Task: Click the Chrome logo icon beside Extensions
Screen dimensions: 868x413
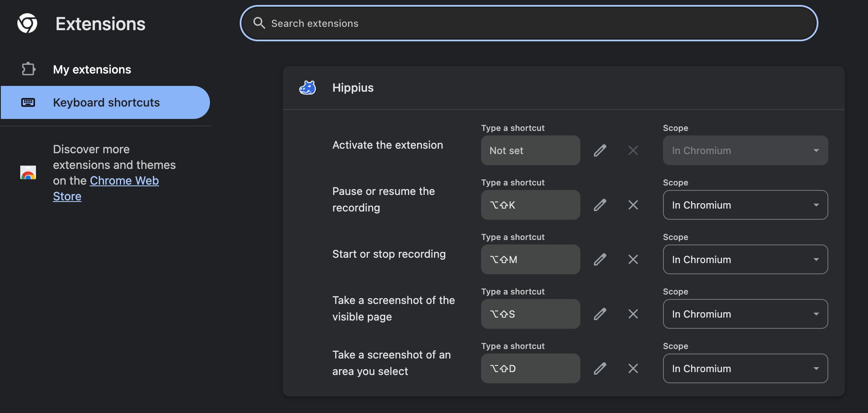Action: click(27, 23)
